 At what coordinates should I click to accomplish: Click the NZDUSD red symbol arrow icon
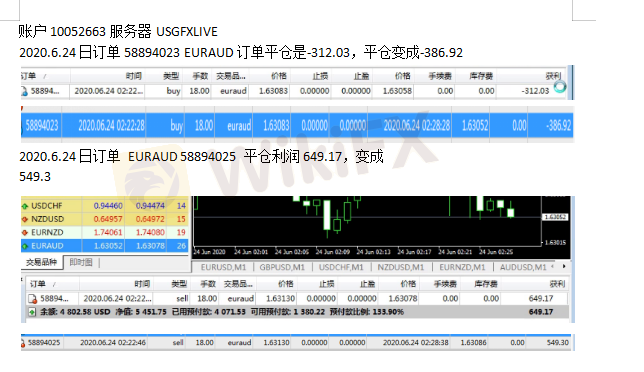25,219
